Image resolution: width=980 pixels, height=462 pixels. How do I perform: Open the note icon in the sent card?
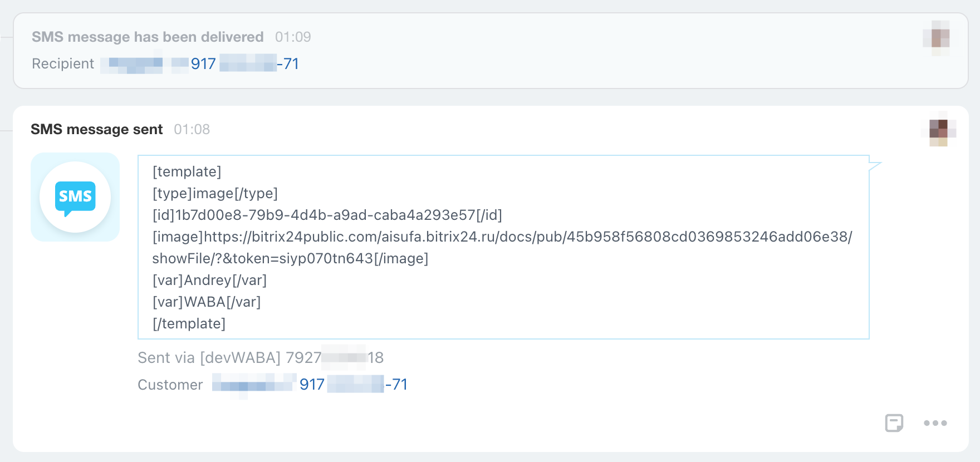pyautogui.click(x=894, y=423)
